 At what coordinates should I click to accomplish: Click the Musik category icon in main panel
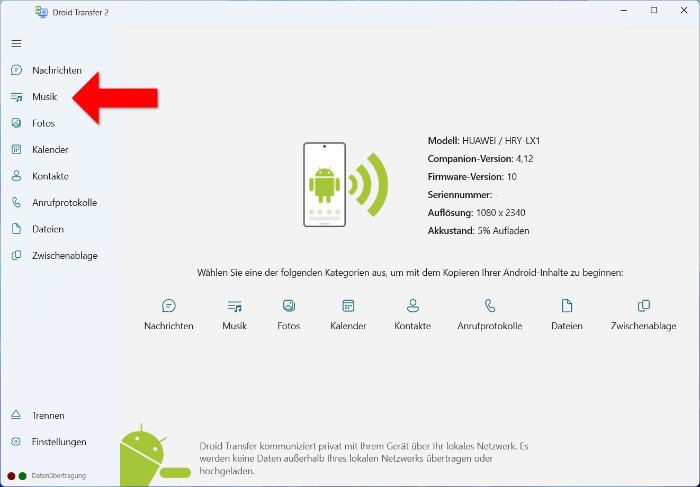point(234,306)
